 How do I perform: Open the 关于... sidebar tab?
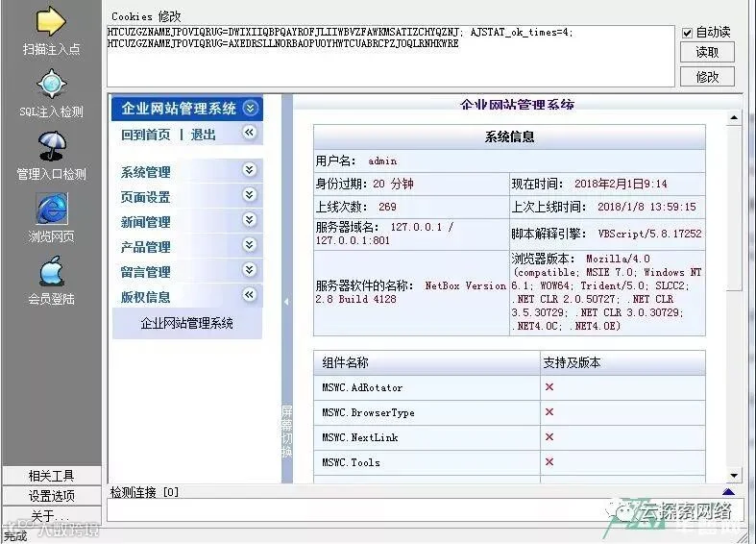(x=52, y=515)
